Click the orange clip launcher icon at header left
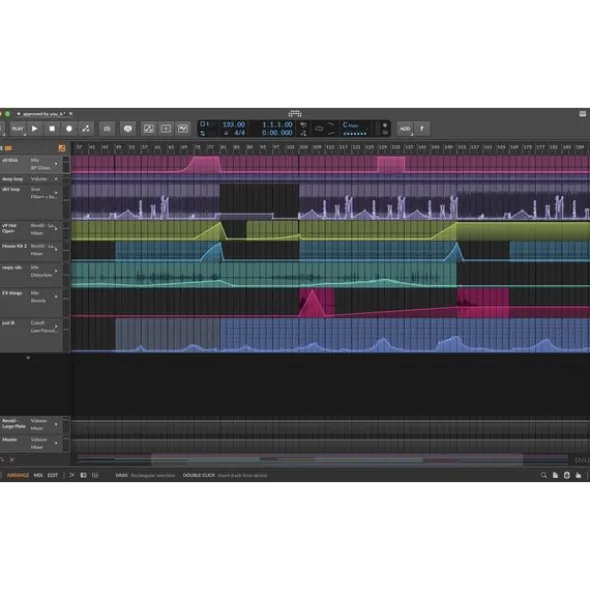Screen dimensions: 590x591 8,148
